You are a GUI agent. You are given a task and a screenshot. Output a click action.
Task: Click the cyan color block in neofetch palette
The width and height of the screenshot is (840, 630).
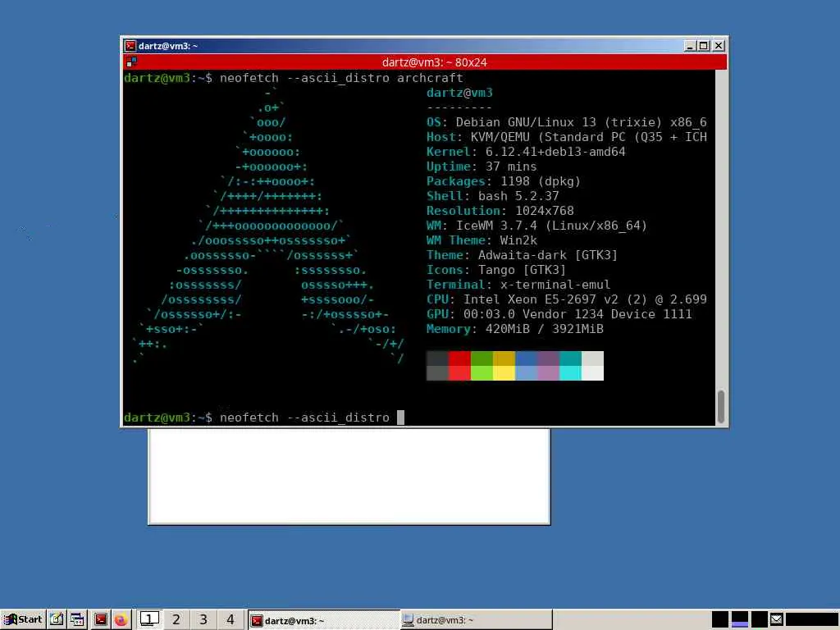[x=571, y=358]
